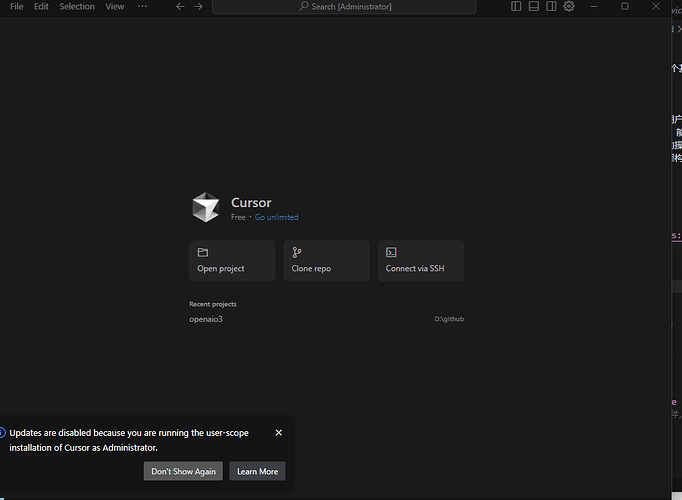Image resolution: width=682 pixels, height=500 pixels.
Task: Toggle the primary sidebar layout icon
Action: pos(516,6)
